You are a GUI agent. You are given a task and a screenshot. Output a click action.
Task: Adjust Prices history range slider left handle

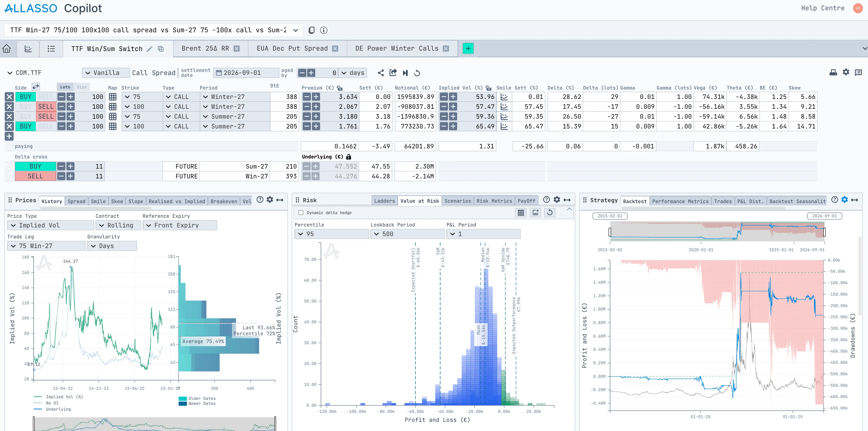point(34,424)
